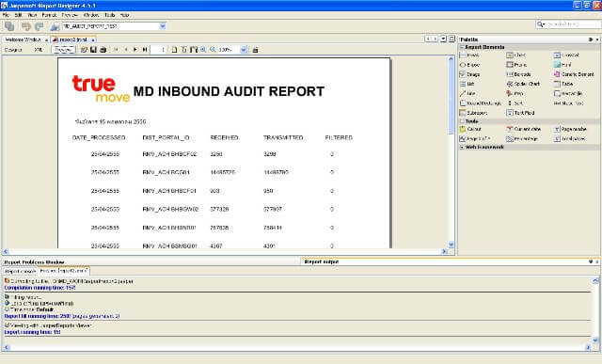The width and height of the screenshot is (602, 364).
Task: Select the Sort element in the Palette
Action: click(x=515, y=103)
